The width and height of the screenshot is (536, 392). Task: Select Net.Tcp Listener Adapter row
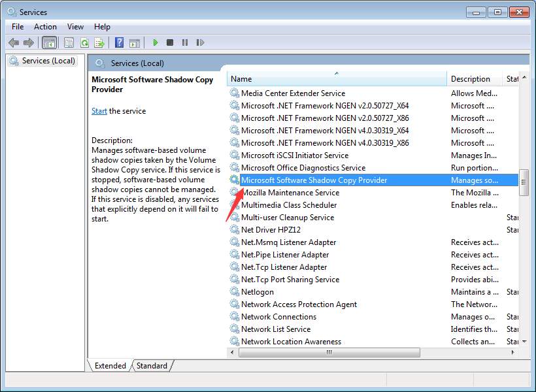(373, 267)
